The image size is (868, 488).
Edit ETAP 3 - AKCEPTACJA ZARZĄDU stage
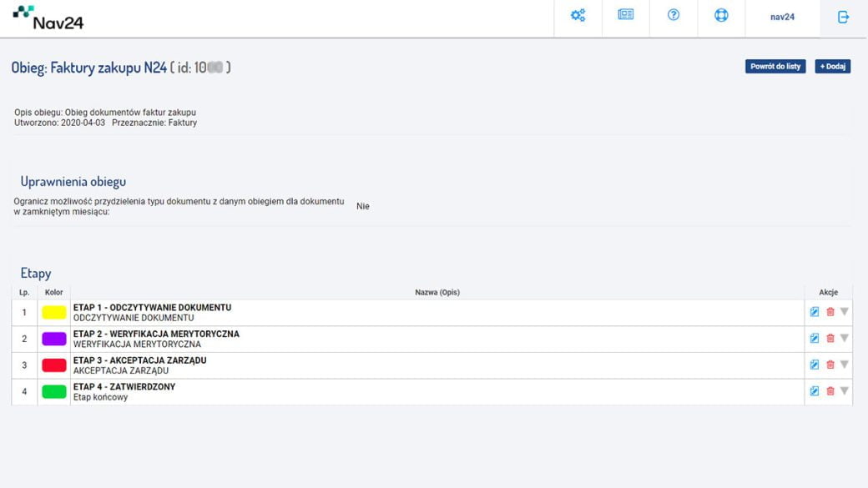coord(815,365)
